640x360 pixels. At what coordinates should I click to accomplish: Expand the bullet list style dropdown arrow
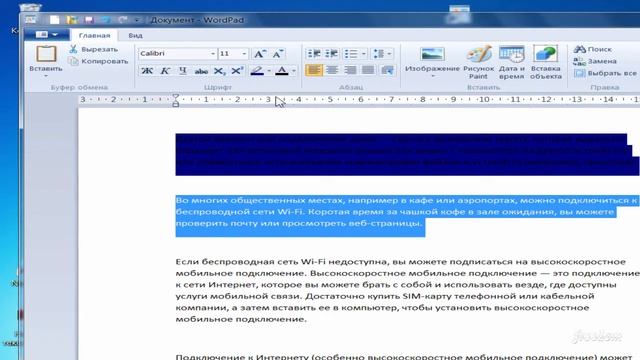(x=363, y=53)
